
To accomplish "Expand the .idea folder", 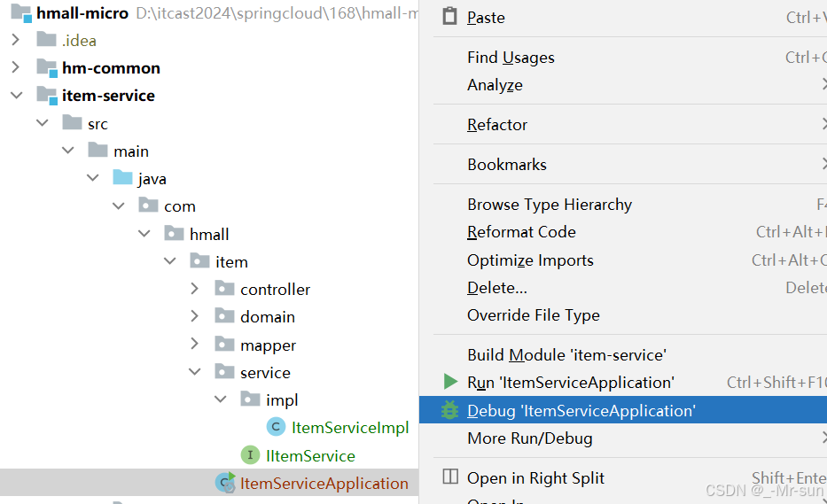I will 16,40.
